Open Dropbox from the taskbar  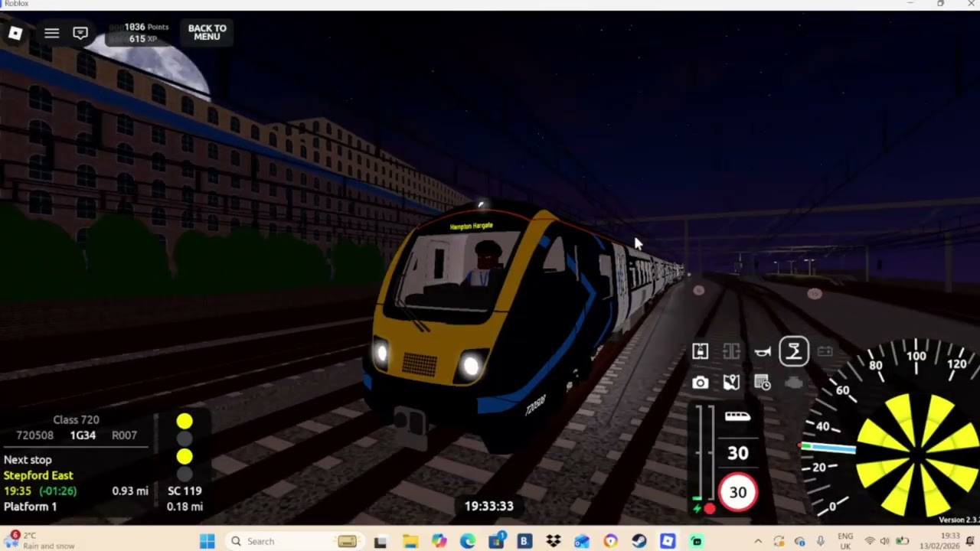(553, 541)
